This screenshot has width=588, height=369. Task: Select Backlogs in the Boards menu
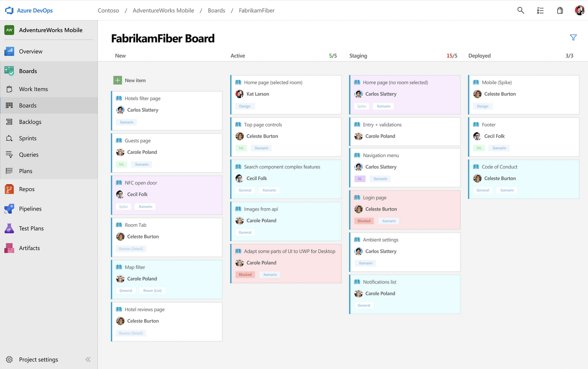(30, 122)
